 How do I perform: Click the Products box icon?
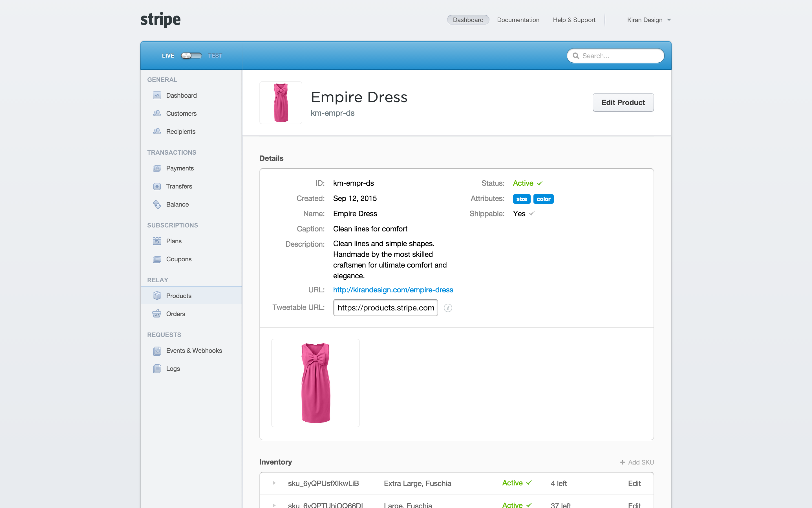pyautogui.click(x=157, y=295)
